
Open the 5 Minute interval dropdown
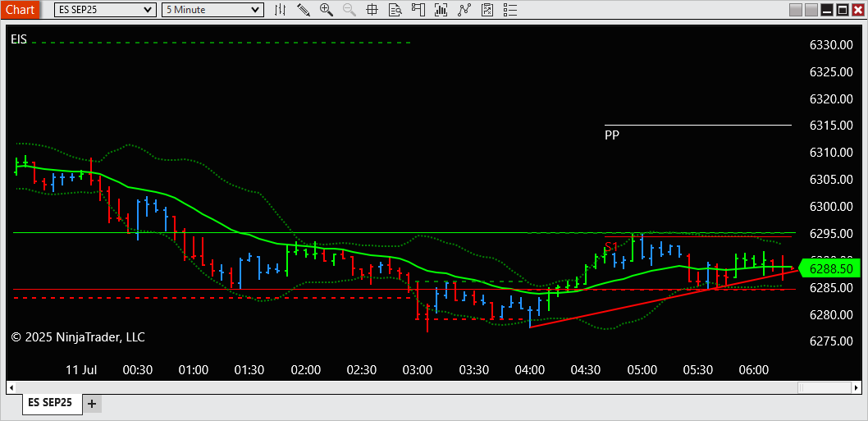pyautogui.click(x=212, y=9)
